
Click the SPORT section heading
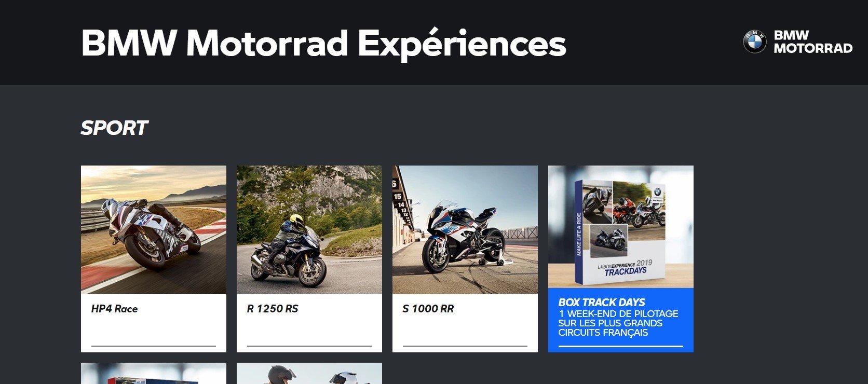click(114, 128)
